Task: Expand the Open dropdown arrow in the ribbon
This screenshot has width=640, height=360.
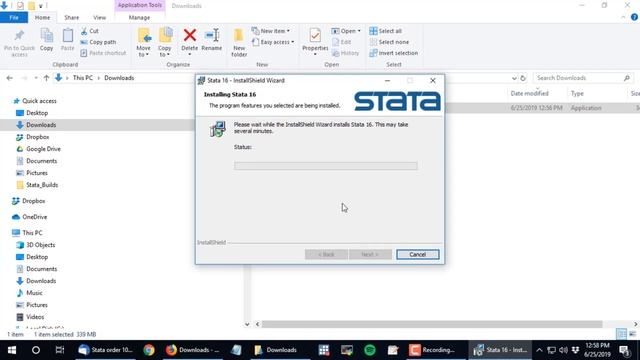Action: pos(359,31)
